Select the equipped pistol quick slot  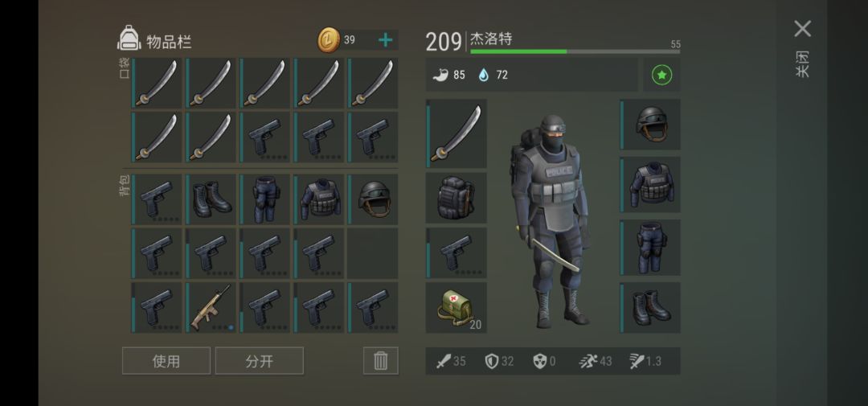point(457,252)
